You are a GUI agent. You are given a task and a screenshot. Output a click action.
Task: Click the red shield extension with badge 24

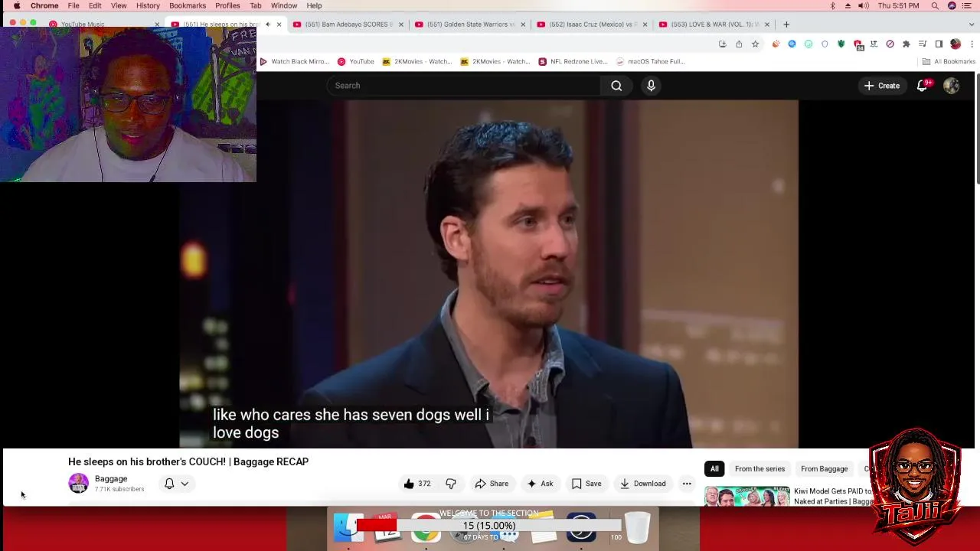pyautogui.click(x=858, y=44)
